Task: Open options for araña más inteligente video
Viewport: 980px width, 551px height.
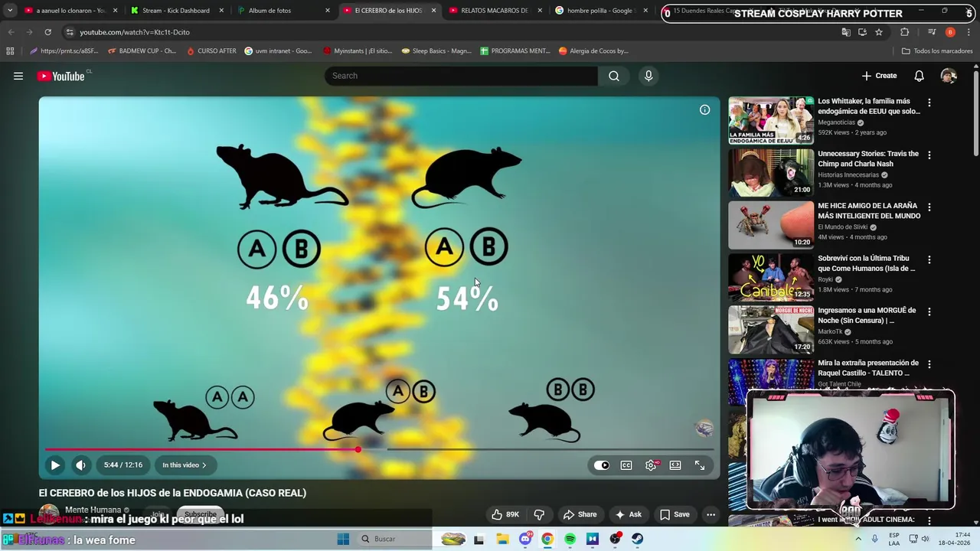Action: 929,207
